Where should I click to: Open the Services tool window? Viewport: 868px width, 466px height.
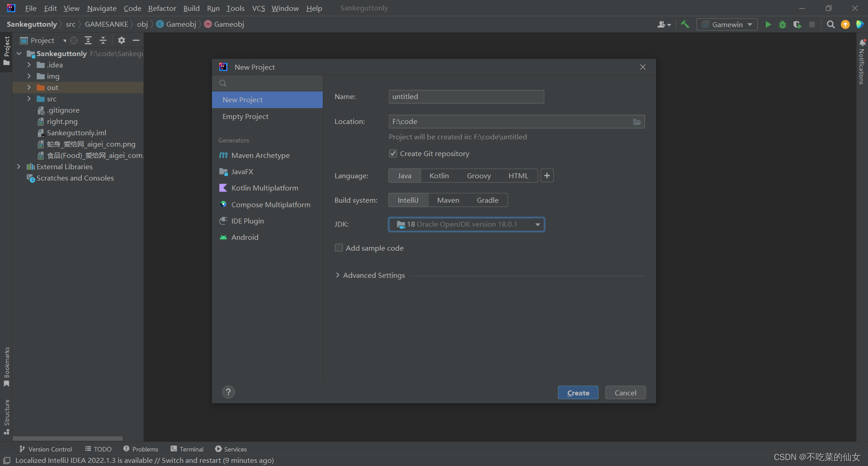pyautogui.click(x=231, y=449)
